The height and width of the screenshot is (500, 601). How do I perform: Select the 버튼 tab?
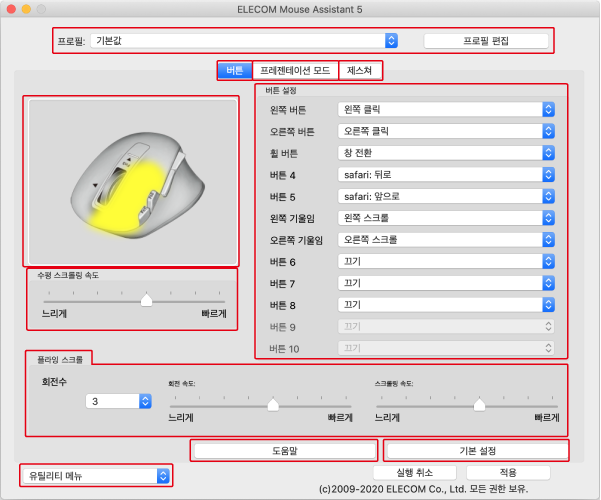(x=235, y=71)
